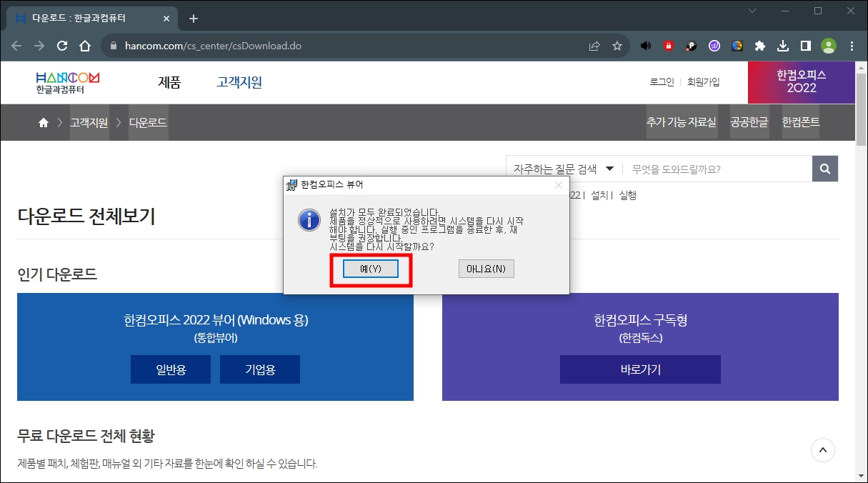Click the 설치 keyword link
The width and height of the screenshot is (868, 483).
599,195
